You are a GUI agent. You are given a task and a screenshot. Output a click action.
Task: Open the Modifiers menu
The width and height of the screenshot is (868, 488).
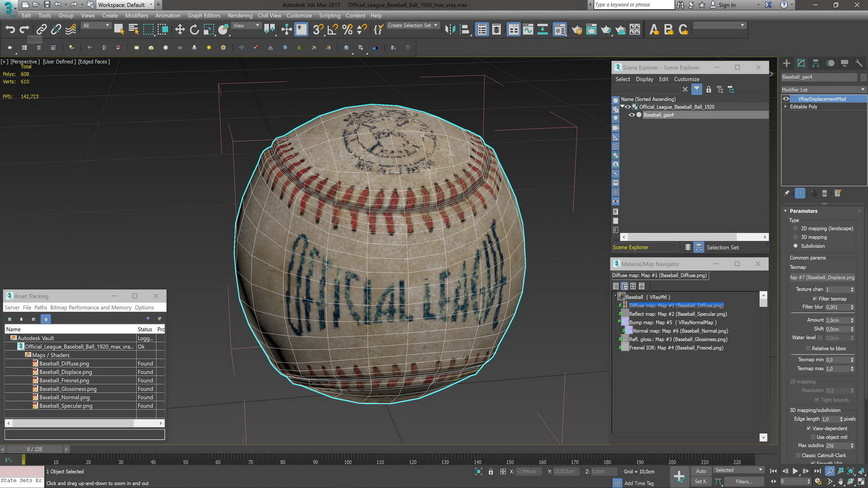(x=137, y=15)
